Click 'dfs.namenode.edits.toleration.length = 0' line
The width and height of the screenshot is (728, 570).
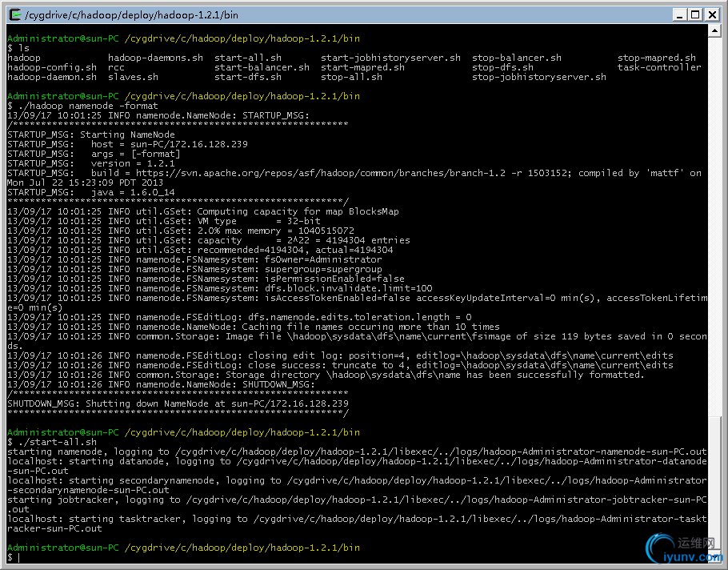click(239, 317)
